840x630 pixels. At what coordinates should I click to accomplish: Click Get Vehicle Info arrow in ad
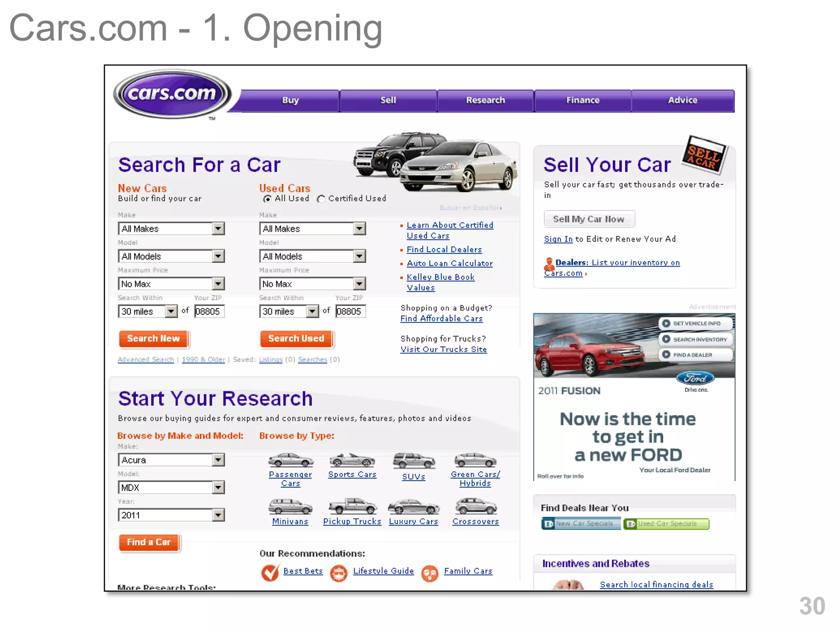click(666, 323)
